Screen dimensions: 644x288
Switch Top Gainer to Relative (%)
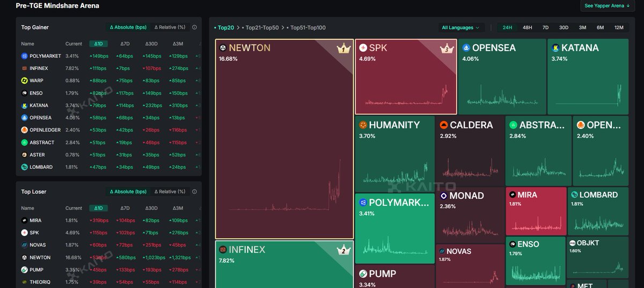(x=170, y=27)
